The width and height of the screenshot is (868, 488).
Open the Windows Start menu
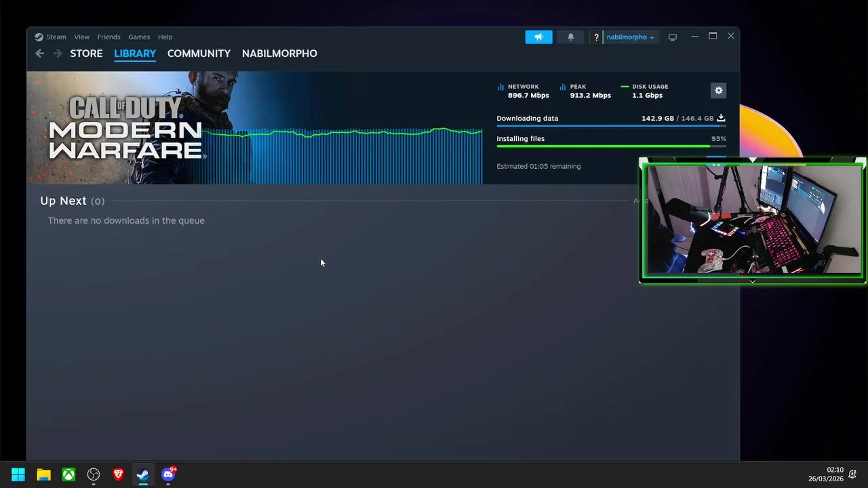pos(18,474)
